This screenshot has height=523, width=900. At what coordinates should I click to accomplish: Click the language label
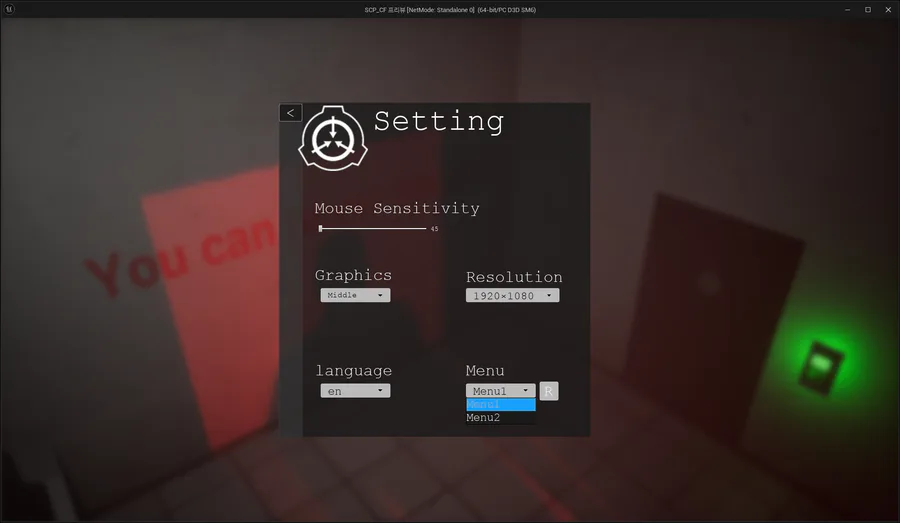tap(354, 371)
